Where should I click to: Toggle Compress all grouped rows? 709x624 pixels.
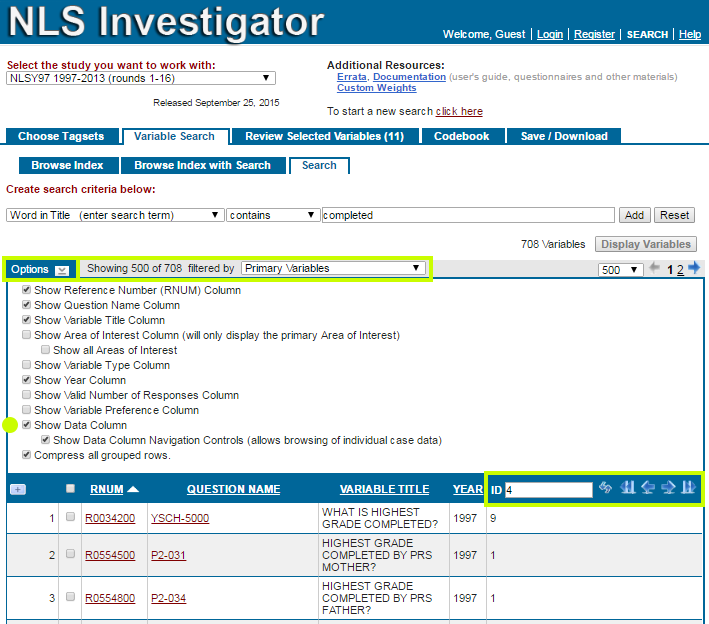coord(26,454)
